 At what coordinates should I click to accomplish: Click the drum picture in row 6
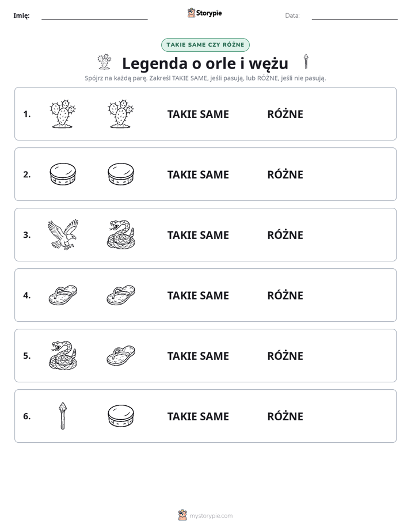[x=121, y=416]
